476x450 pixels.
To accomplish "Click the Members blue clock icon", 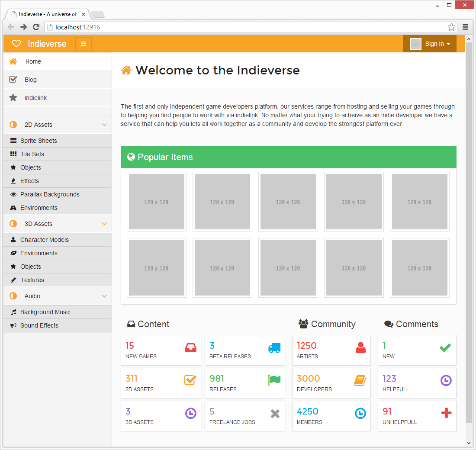I will [360, 413].
